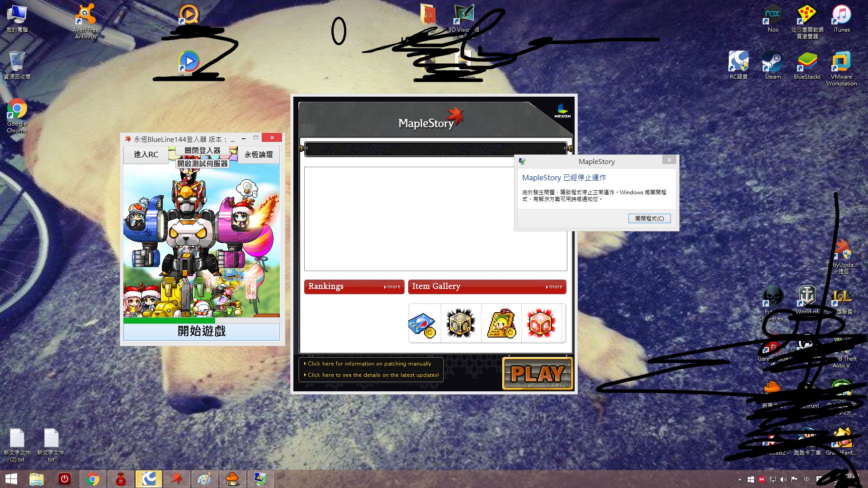Open the 新文字文件.txt file icon
Screen dimensions: 868x488
[51, 445]
